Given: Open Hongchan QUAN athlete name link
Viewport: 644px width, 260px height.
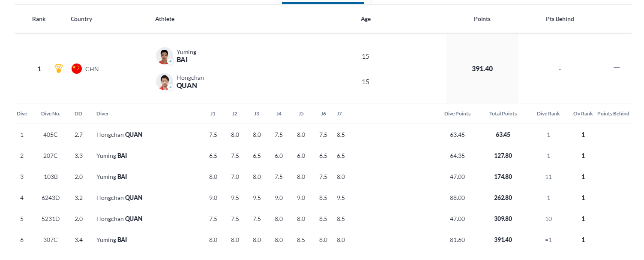Looking at the screenshot, I should (190, 82).
